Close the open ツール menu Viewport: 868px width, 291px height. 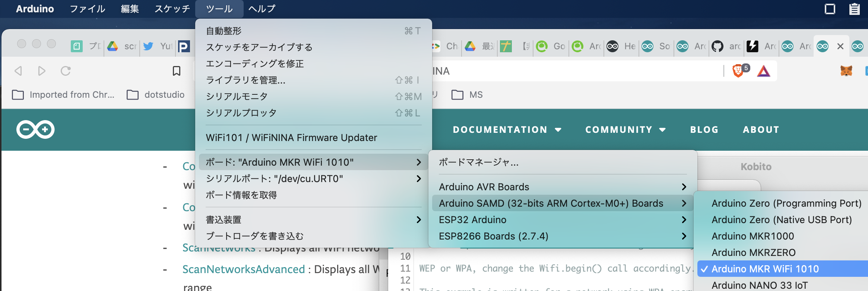tap(219, 9)
